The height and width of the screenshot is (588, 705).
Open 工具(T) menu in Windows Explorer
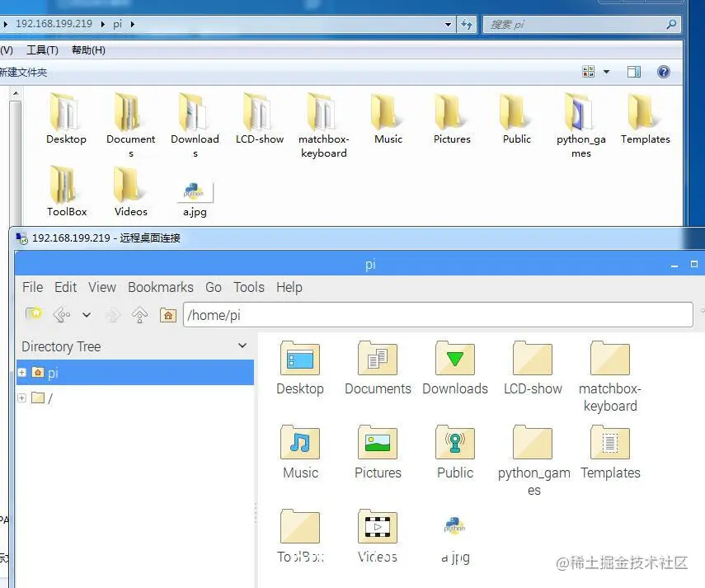[42, 50]
